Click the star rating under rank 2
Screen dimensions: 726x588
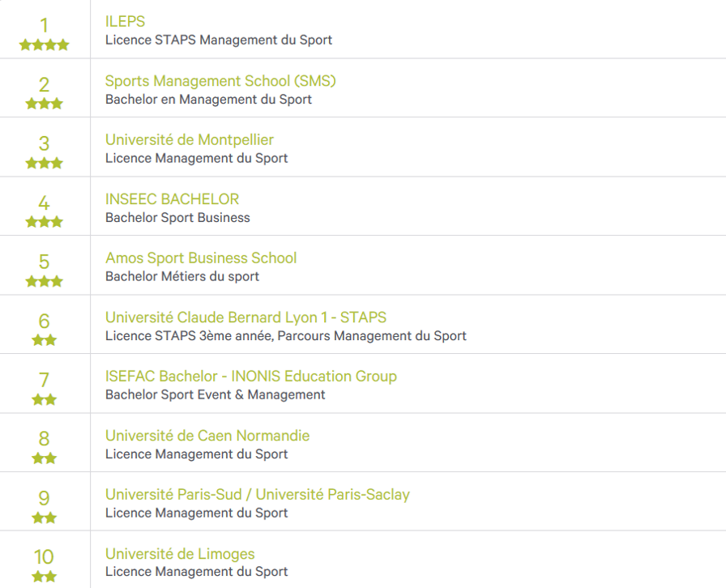(44, 104)
